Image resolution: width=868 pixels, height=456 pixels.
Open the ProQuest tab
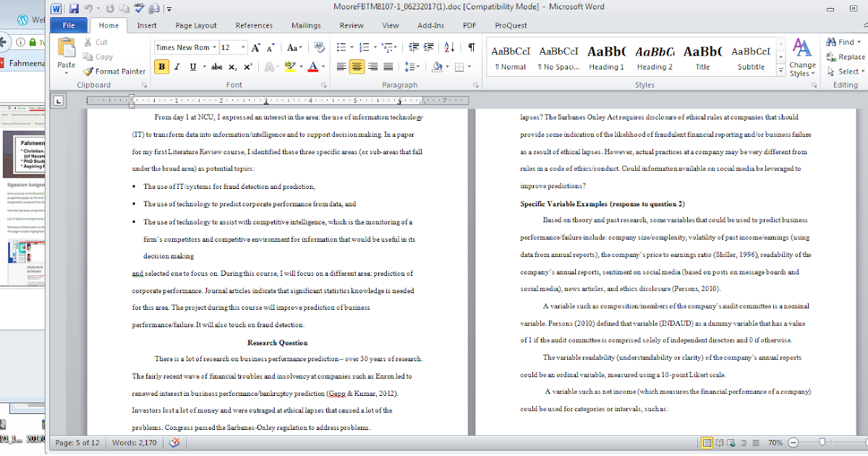(511, 25)
